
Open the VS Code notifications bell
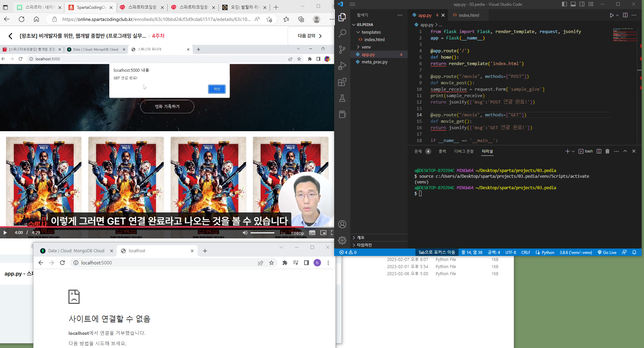634,252
